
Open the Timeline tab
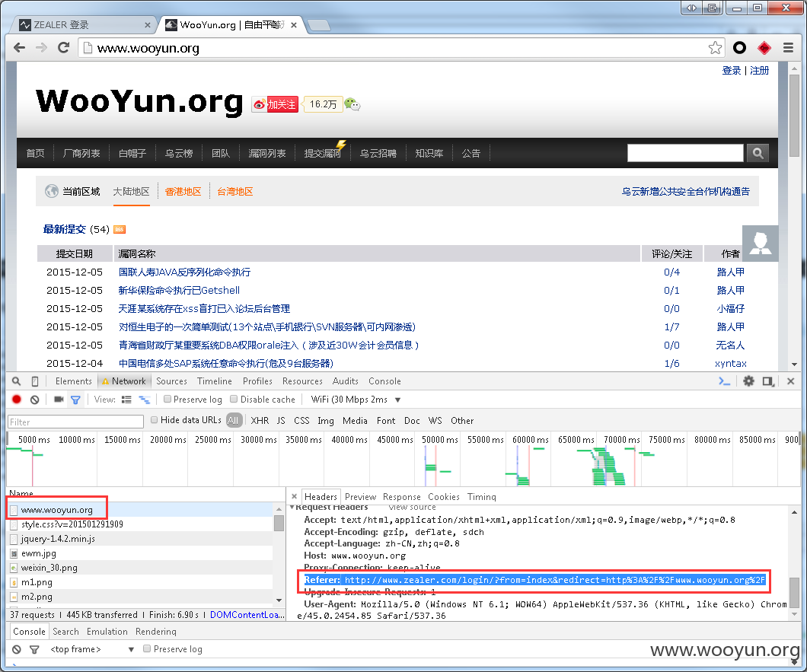coord(215,381)
